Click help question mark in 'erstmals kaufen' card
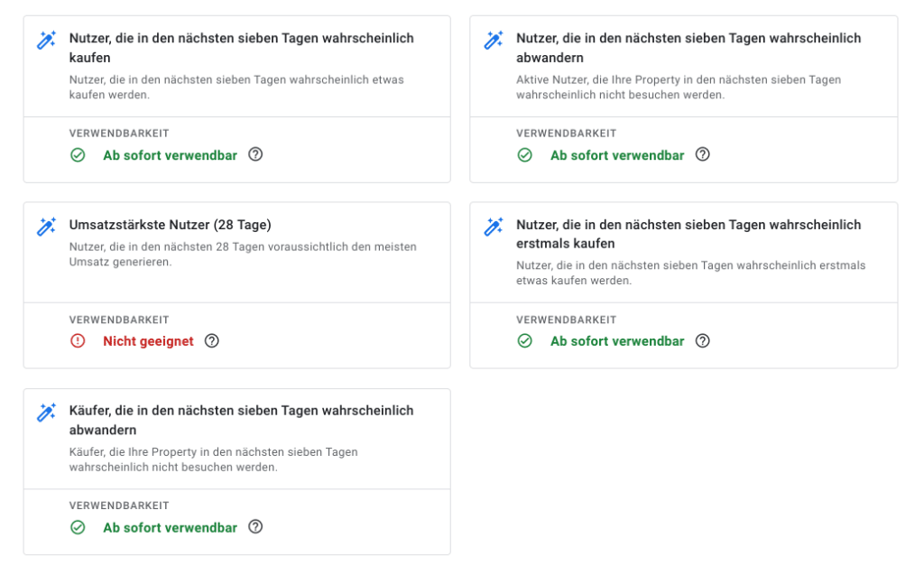Image resolution: width=924 pixels, height=566 pixels. click(703, 341)
